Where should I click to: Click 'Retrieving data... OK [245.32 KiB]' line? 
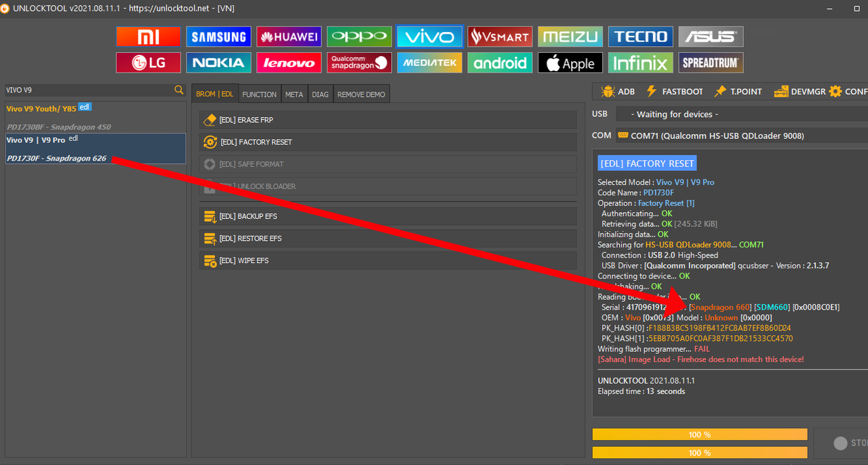(x=659, y=224)
